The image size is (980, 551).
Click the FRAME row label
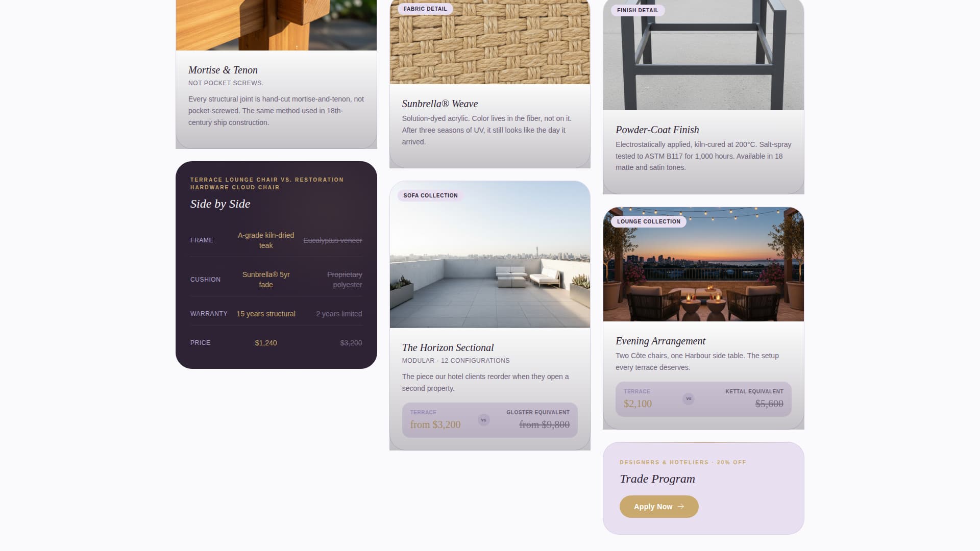point(202,240)
